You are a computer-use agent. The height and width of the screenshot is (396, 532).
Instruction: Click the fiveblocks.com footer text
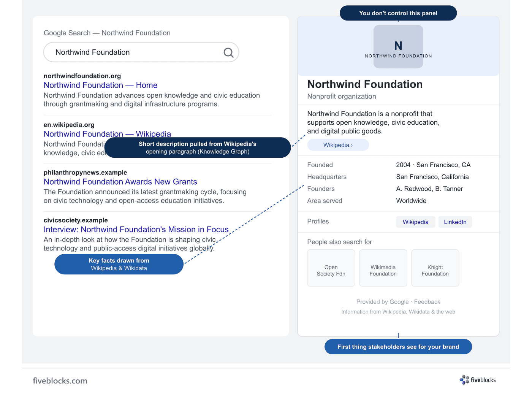[x=60, y=381]
